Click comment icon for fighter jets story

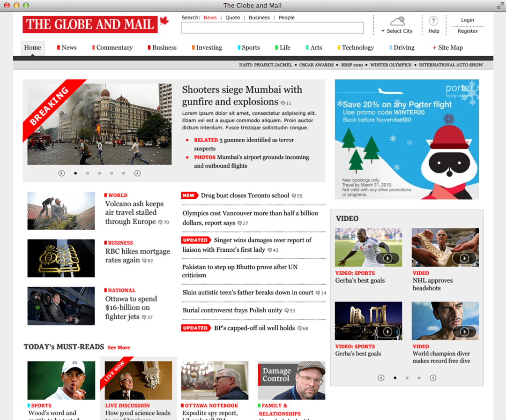(144, 317)
